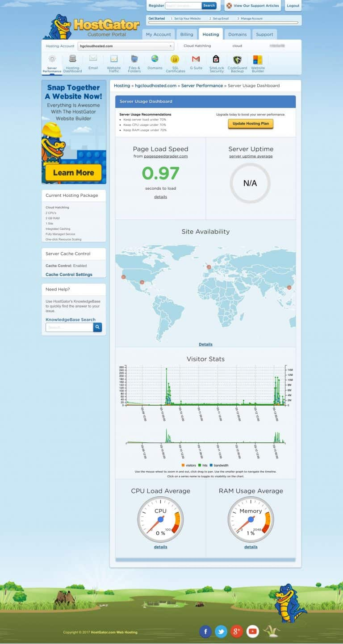
Task: Click Manage Account step
Action: click(x=250, y=19)
